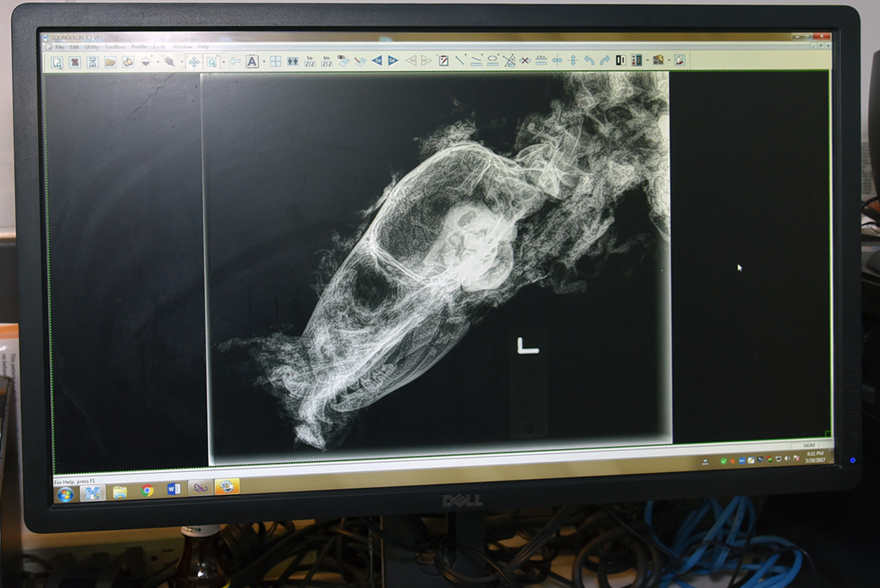Open a study with the folder icon
The width and height of the screenshot is (880, 588).
pos(109,61)
